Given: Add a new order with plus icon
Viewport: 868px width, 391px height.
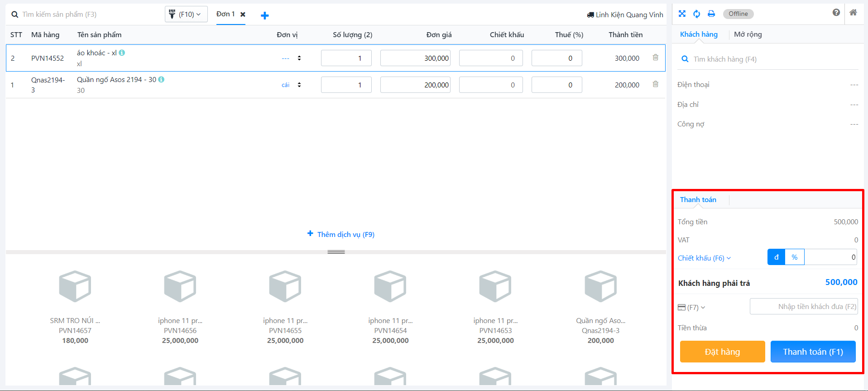Looking at the screenshot, I should [x=265, y=15].
